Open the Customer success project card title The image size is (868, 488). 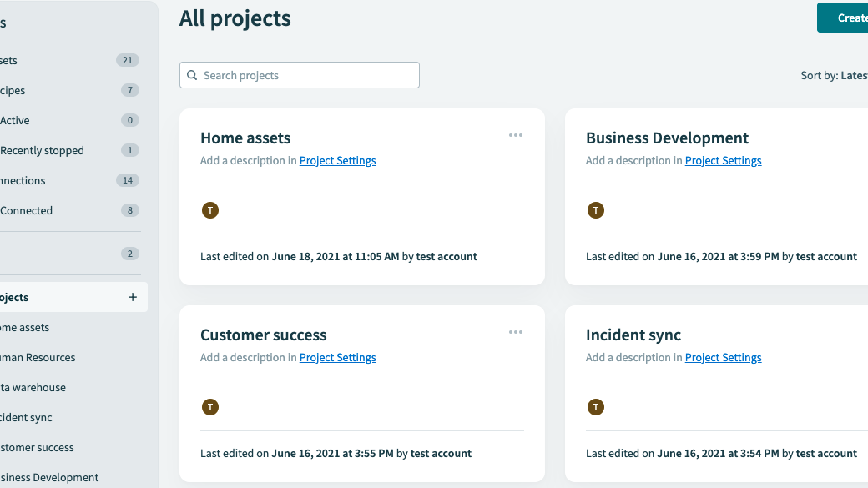click(263, 335)
